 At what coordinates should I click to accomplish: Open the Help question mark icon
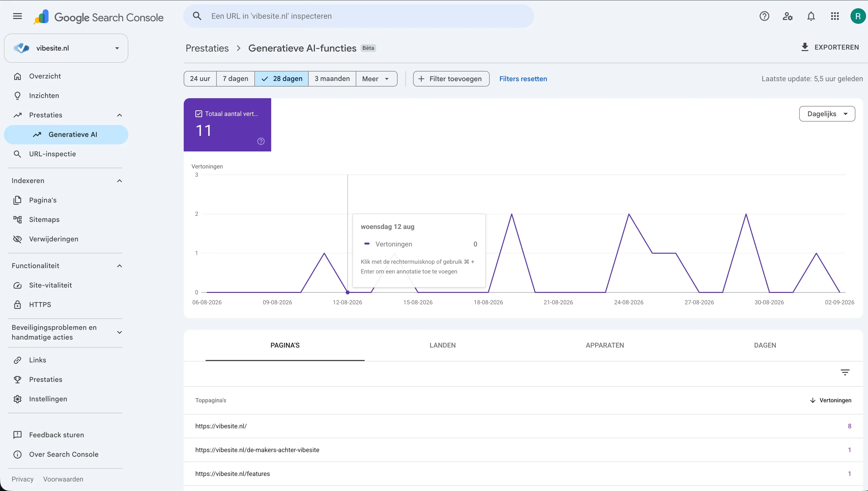pyautogui.click(x=764, y=16)
